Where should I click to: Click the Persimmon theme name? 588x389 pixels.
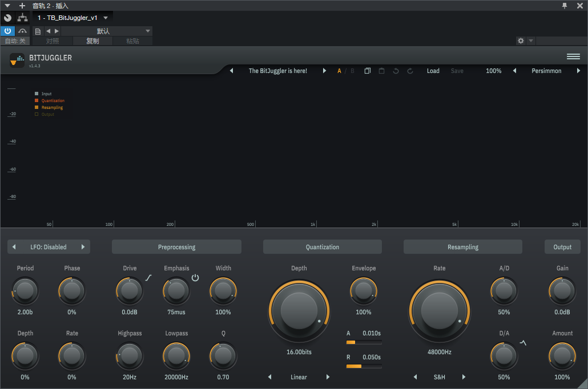546,71
